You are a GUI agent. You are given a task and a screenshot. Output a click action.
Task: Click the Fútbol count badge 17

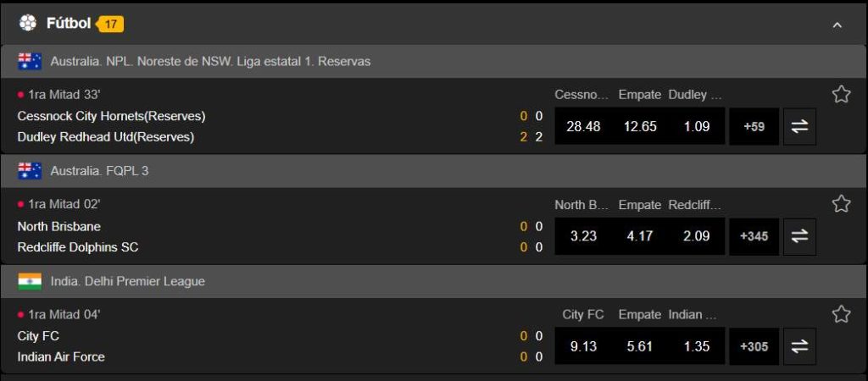click(x=110, y=24)
